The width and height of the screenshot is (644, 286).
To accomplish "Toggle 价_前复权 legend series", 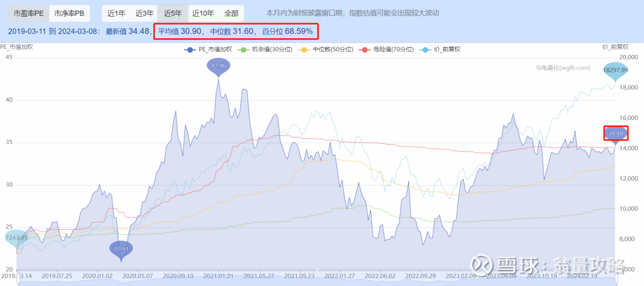I will pyautogui.click(x=441, y=49).
